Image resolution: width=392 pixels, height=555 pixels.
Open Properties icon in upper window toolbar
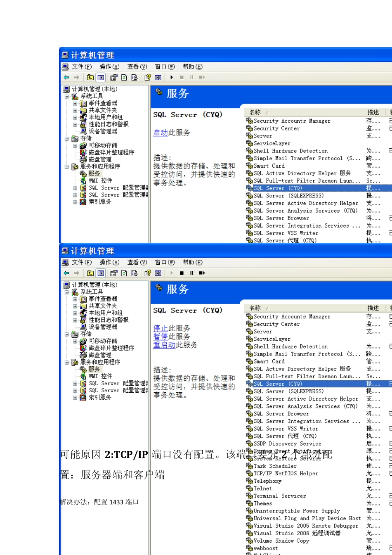[x=113, y=77]
